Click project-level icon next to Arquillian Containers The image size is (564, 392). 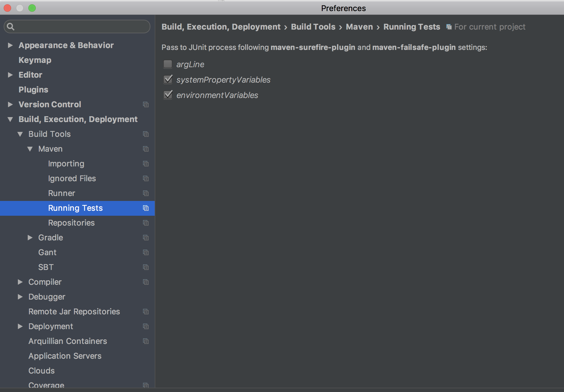pyautogui.click(x=146, y=341)
